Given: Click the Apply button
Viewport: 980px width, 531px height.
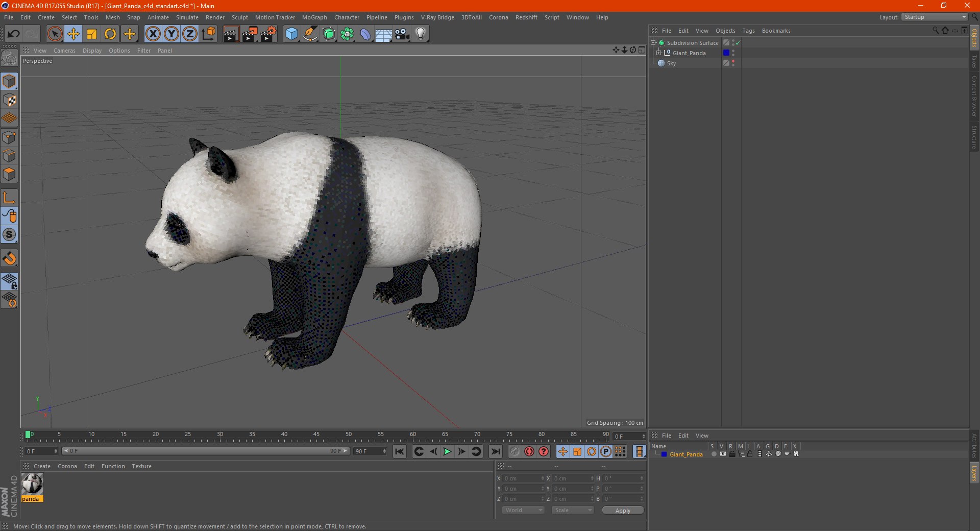Looking at the screenshot, I should tap(623, 511).
